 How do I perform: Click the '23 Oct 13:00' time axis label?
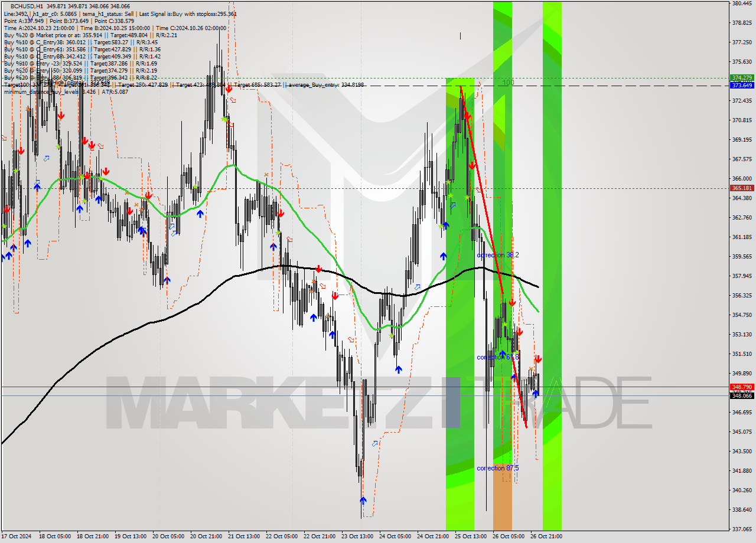click(x=357, y=537)
